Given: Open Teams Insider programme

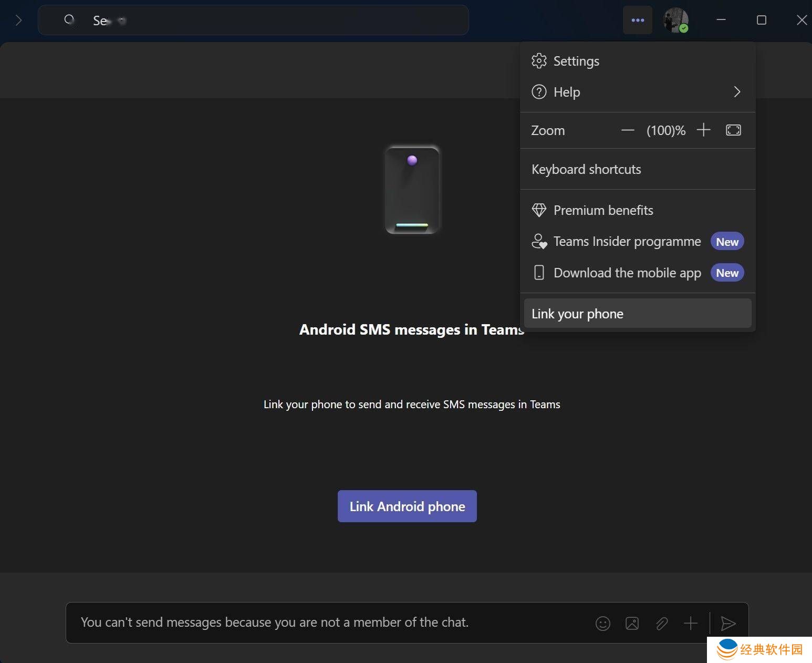Looking at the screenshot, I should [x=637, y=241].
